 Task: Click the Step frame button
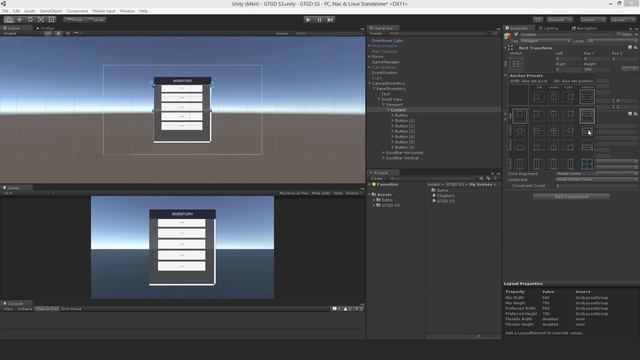click(330, 20)
